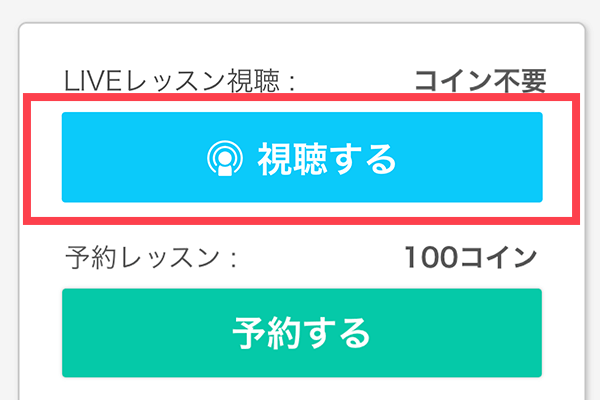Screen dimensions: 600x400
Task: Click the LIVE word in the top label
Action: click(x=93, y=81)
